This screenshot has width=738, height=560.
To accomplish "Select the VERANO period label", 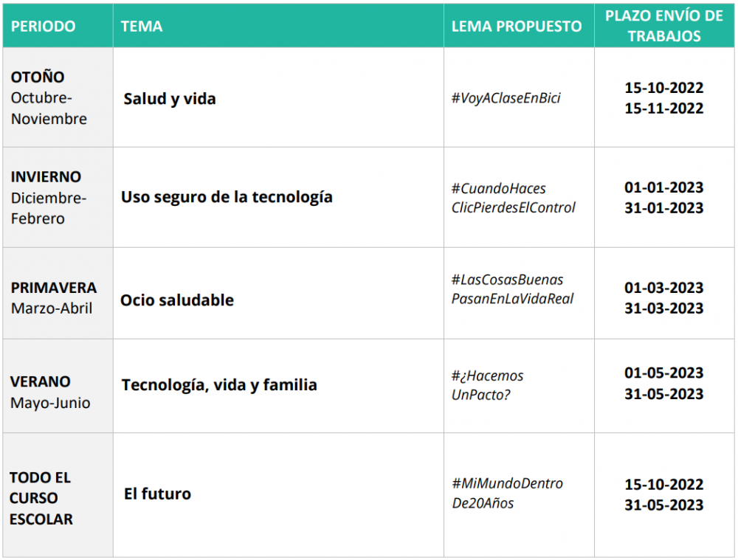I will coord(41,381).
